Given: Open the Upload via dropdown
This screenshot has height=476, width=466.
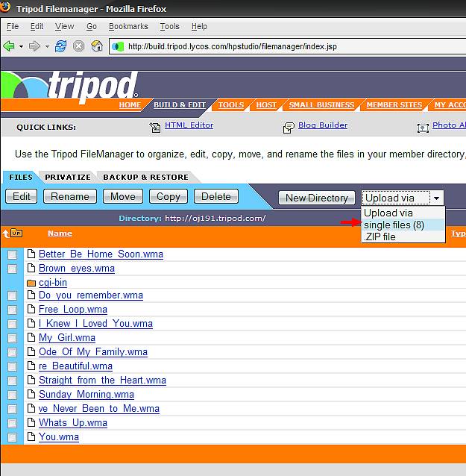Looking at the screenshot, I should [403, 198].
